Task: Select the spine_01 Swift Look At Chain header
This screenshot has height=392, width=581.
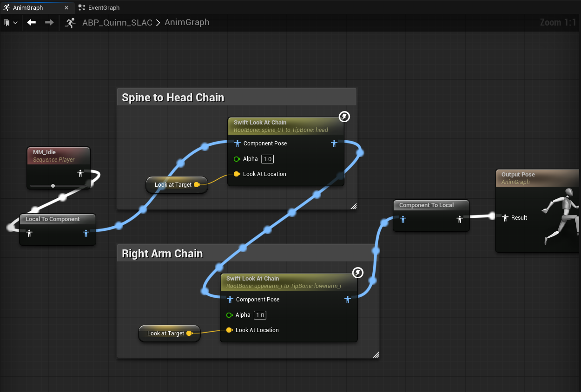Action: point(285,126)
